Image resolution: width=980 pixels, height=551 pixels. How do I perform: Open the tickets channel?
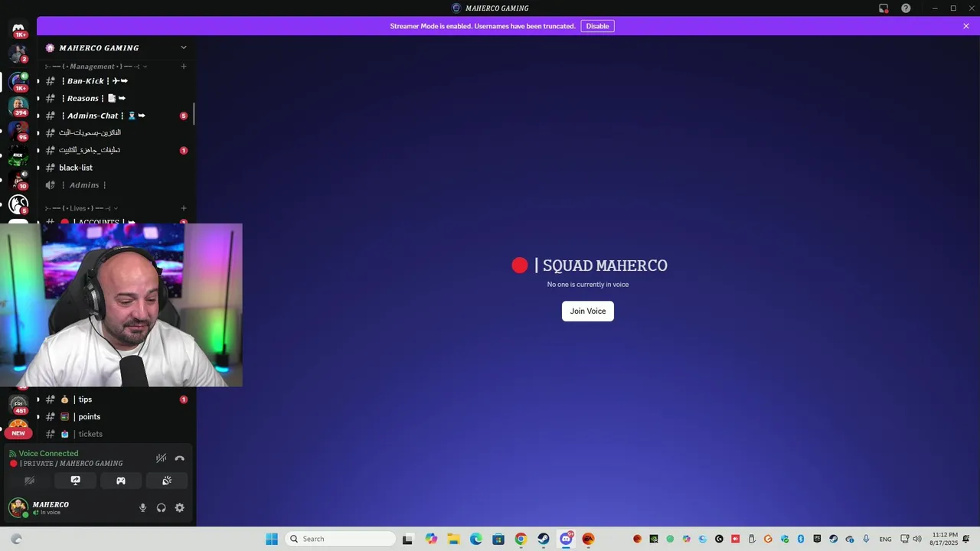[x=116, y=434]
